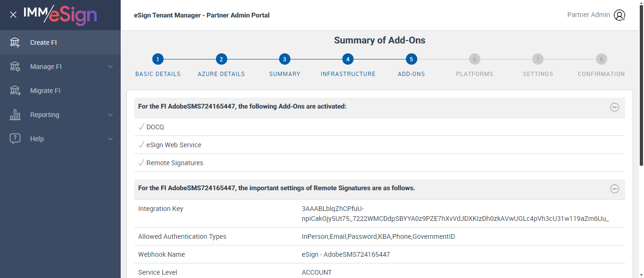Select the Migrate FI menu item
Screen dimensions: 644x278
pos(45,91)
